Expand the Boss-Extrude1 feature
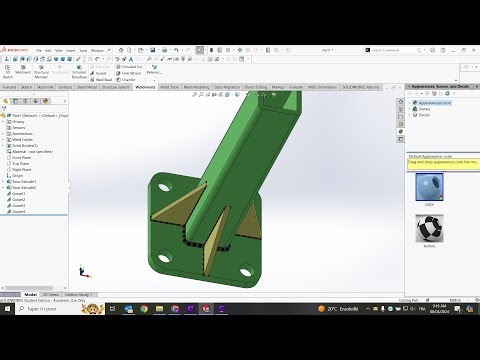 click(x=3, y=182)
